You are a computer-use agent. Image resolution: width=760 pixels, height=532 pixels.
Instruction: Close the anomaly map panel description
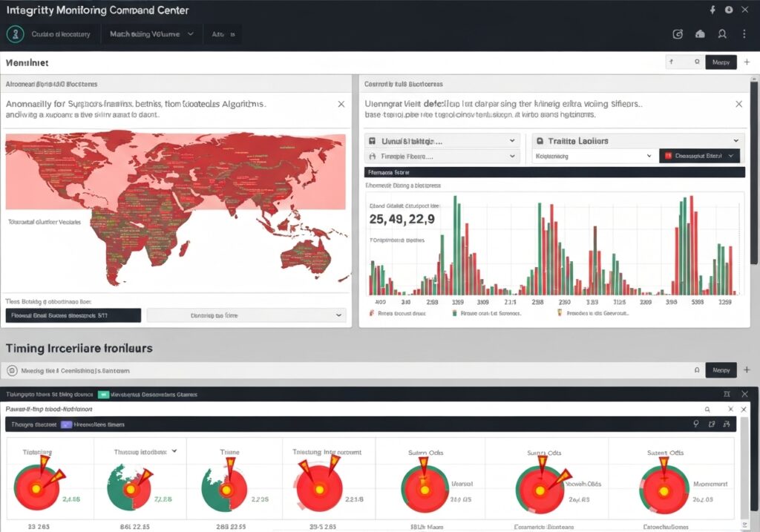(341, 105)
